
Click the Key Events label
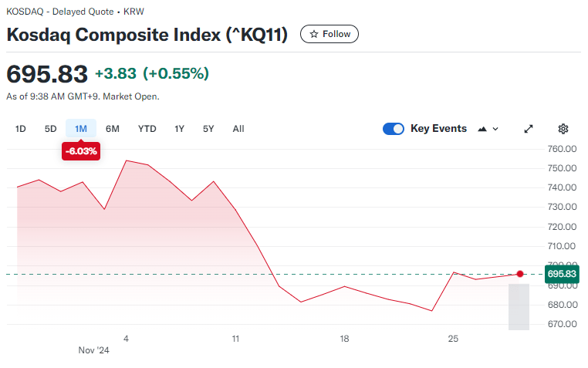pos(438,129)
